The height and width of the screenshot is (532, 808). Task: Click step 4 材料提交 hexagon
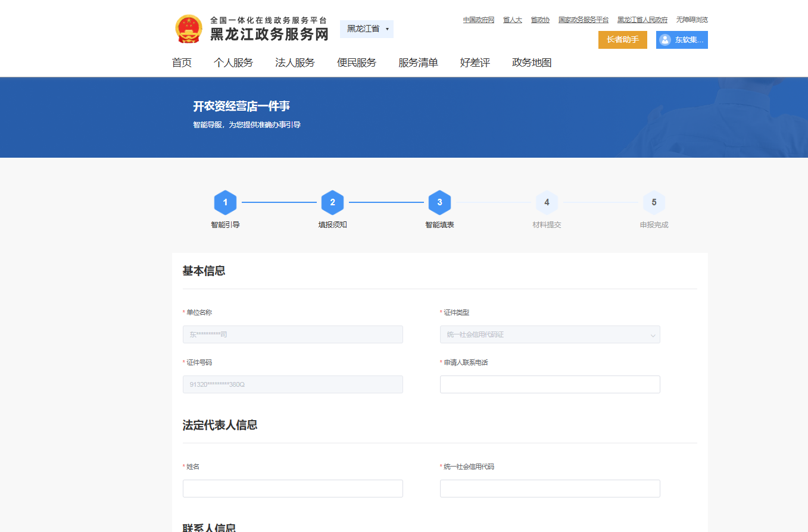[x=547, y=202]
